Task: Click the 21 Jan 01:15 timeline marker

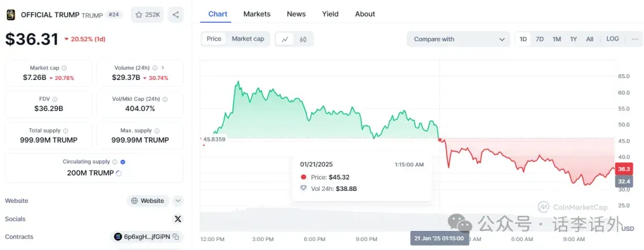Action: [x=439, y=239]
